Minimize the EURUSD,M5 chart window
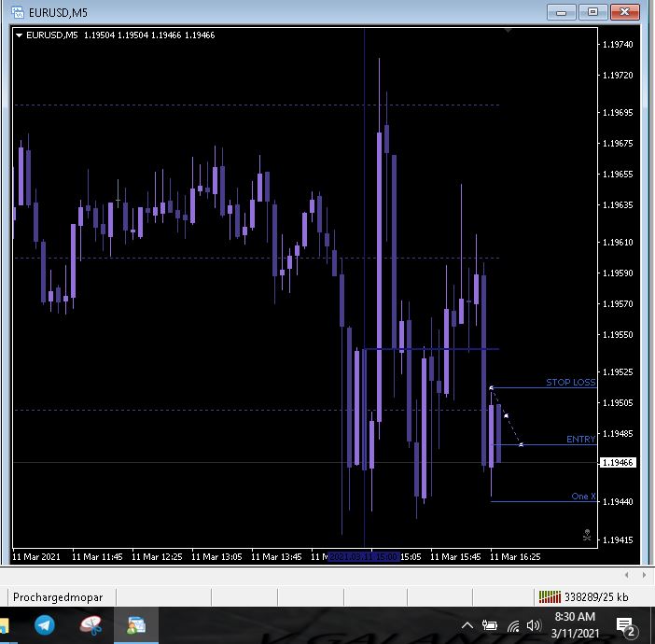Viewport: 655px width, 644px height. coord(561,12)
